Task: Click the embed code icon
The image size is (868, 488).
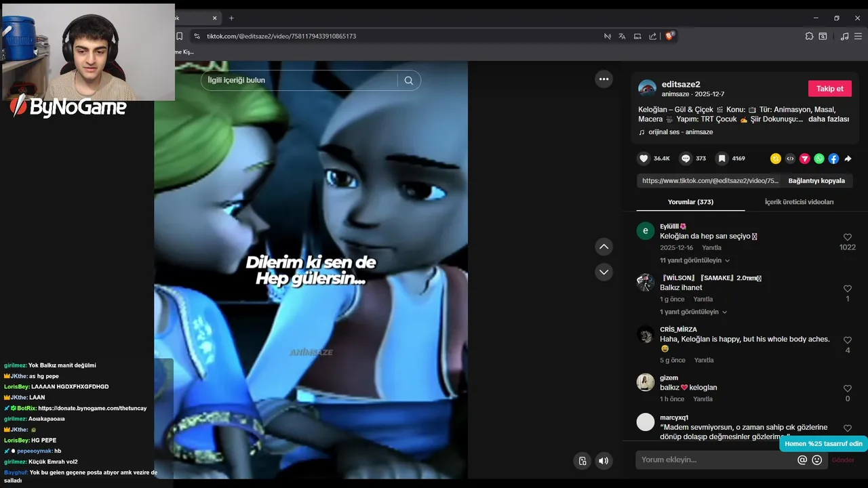Action: [x=790, y=159]
